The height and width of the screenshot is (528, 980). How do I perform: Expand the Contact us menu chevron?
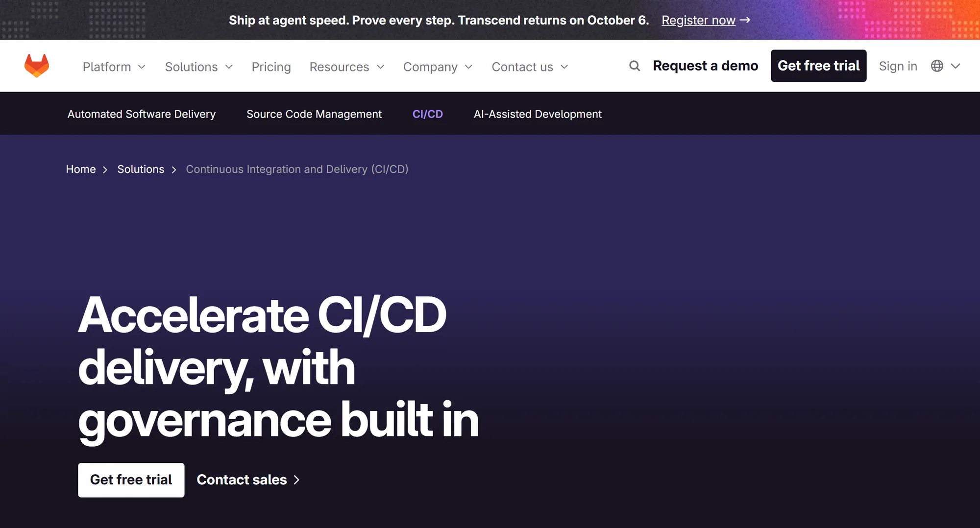click(x=564, y=67)
